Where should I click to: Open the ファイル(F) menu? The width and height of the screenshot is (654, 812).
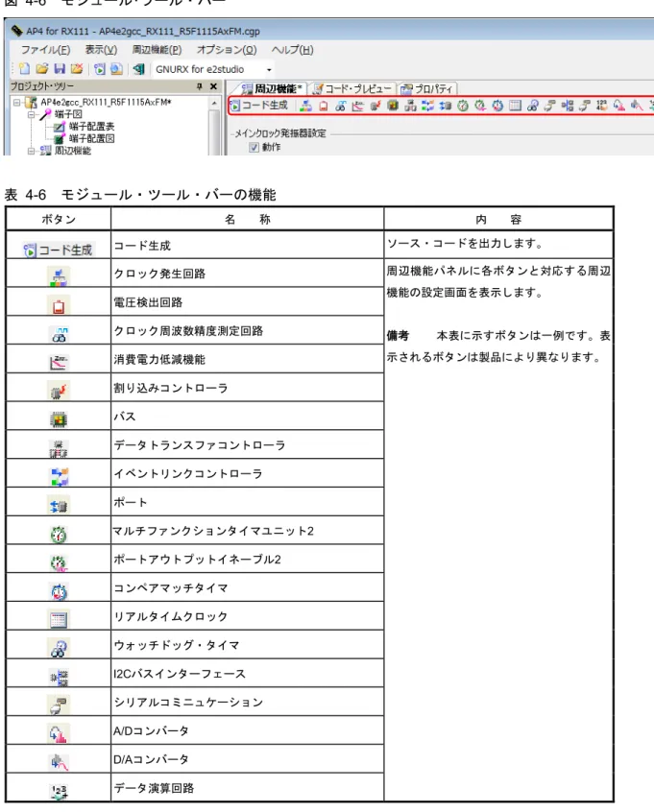(45, 50)
